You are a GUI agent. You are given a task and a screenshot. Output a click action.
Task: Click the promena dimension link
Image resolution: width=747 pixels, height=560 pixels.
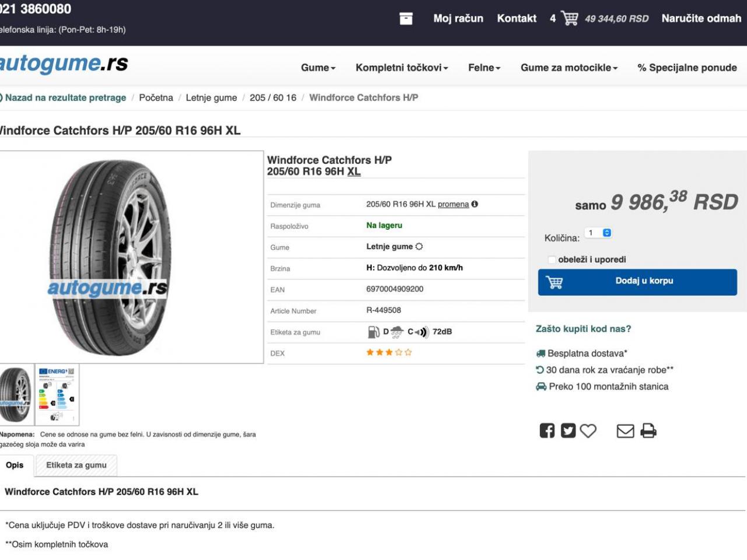click(x=453, y=204)
